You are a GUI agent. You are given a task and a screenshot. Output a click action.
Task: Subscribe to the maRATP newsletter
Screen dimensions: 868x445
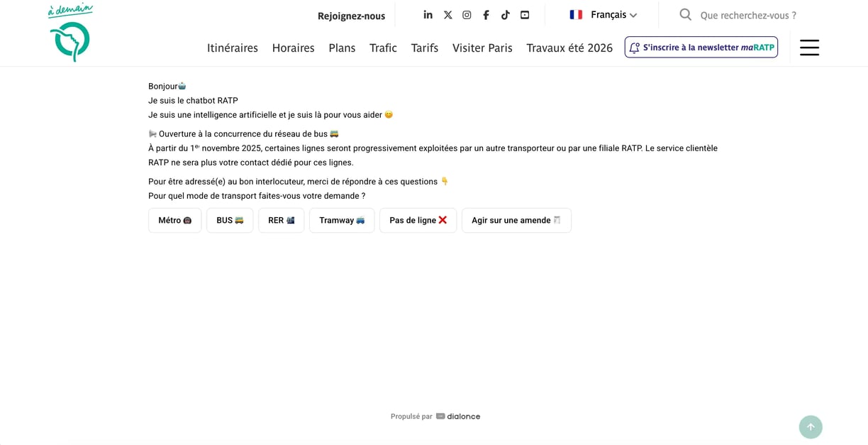tap(701, 48)
